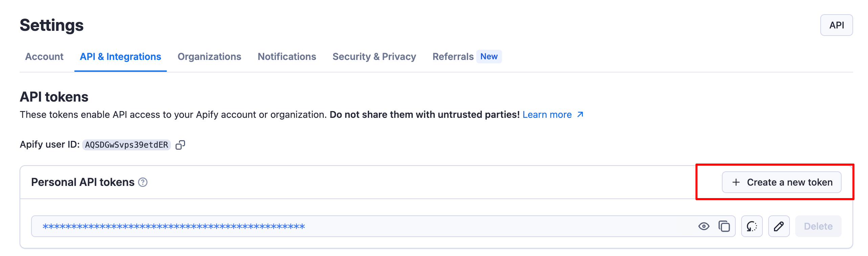
Task: Open help for Personal API tokens
Action: (x=143, y=182)
